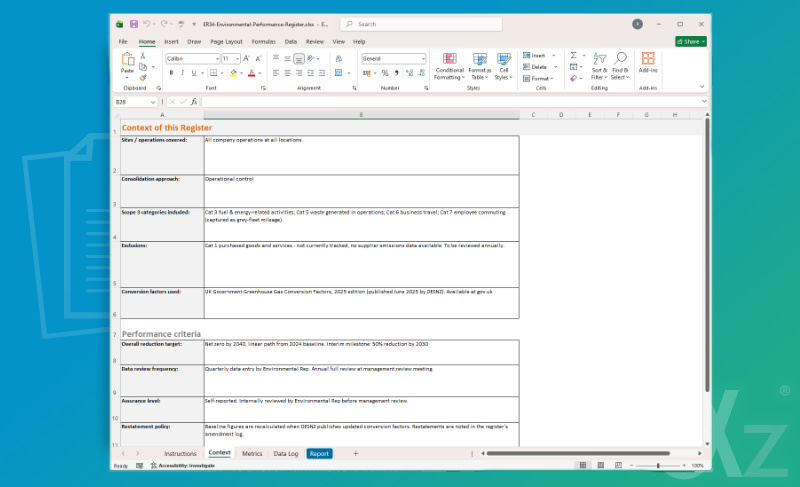Switch to Page Break Preview in status bar
Image resolution: width=800 pixels, height=487 pixels.
click(618, 465)
